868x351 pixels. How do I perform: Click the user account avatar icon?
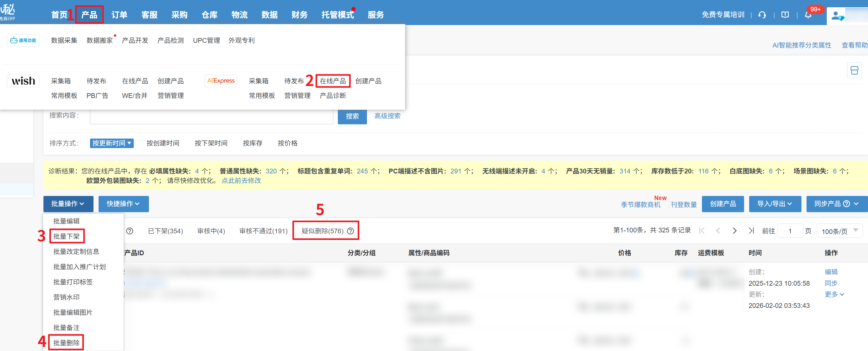point(836,16)
